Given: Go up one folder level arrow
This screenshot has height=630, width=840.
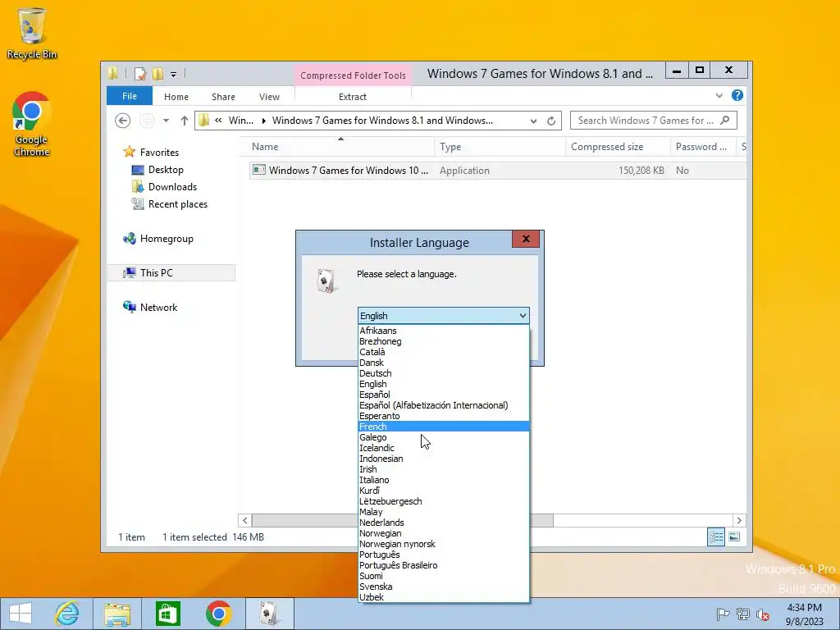Looking at the screenshot, I should tap(185, 121).
